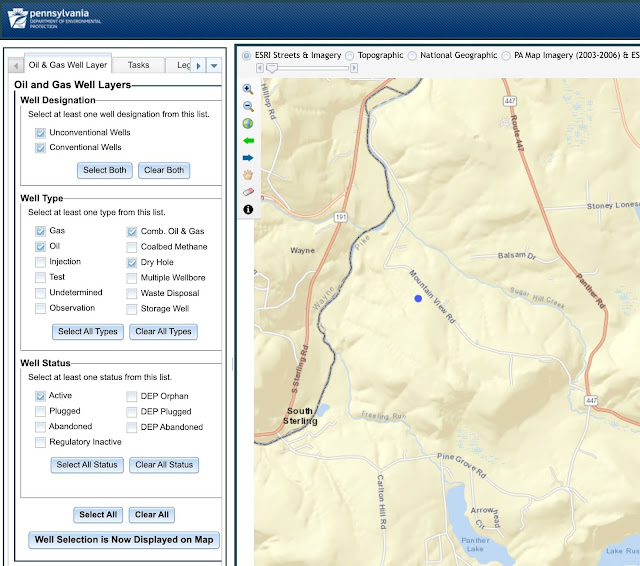Enable Coalbed Methane well type

coord(131,247)
